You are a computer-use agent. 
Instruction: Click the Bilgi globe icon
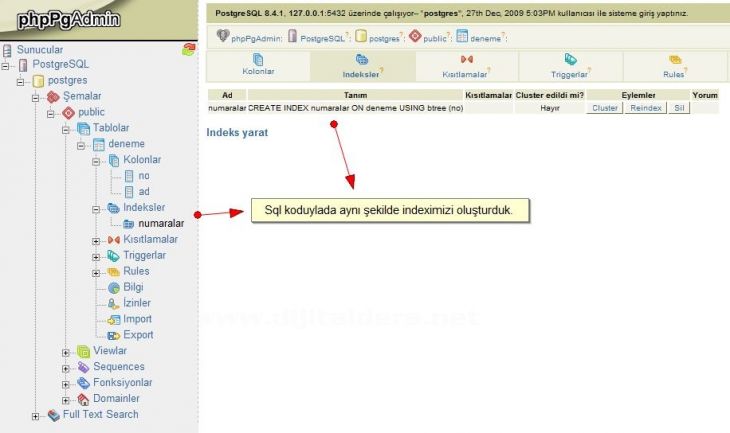(x=114, y=288)
